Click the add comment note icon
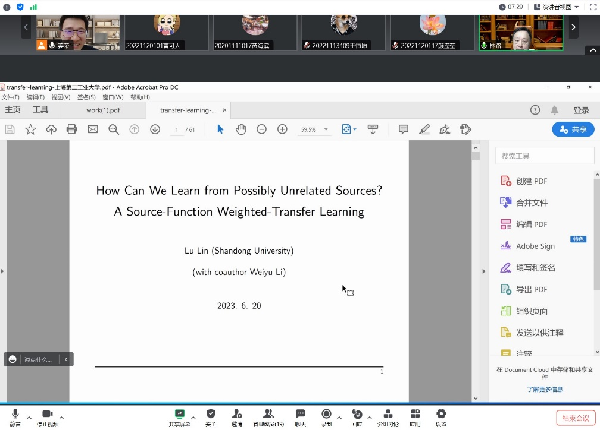The height and width of the screenshot is (430, 600). click(x=403, y=129)
